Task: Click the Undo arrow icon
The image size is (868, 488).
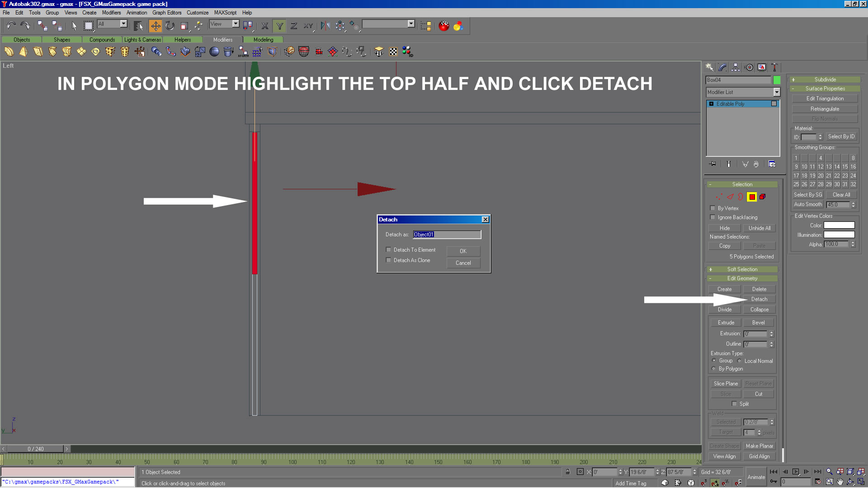Action: point(11,26)
